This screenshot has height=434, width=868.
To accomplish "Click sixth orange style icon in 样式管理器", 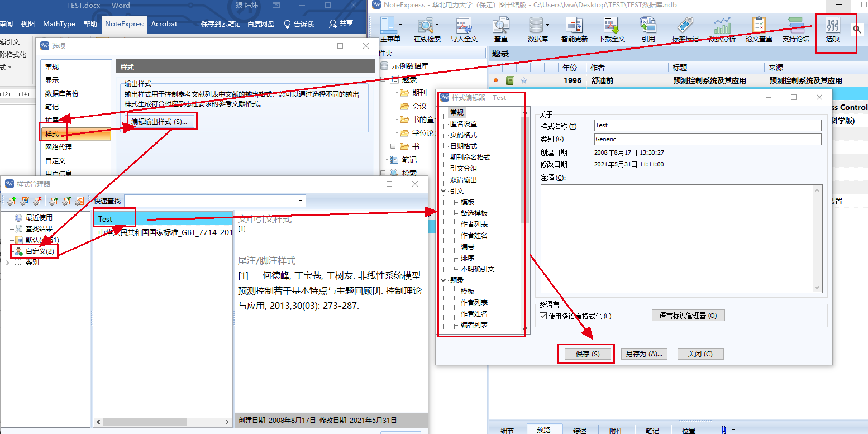I will point(80,201).
